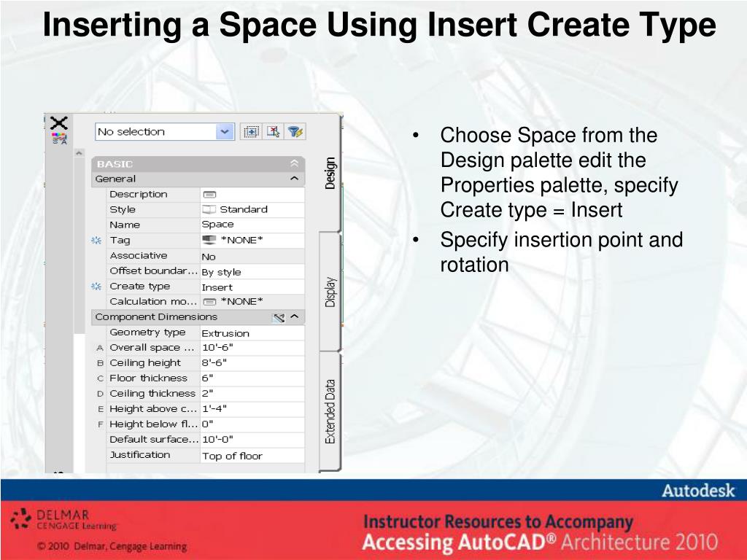
Task: Click the Description value icon
Action: coord(209,194)
